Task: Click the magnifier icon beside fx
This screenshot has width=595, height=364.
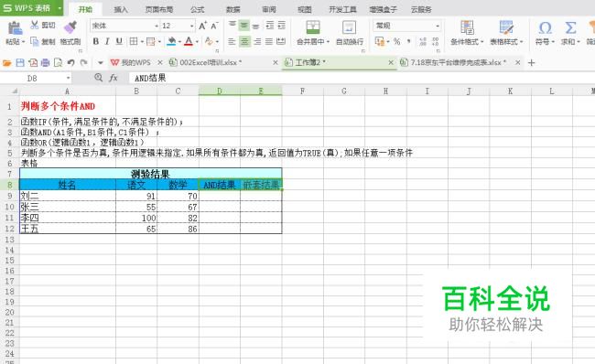Action: (98, 78)
